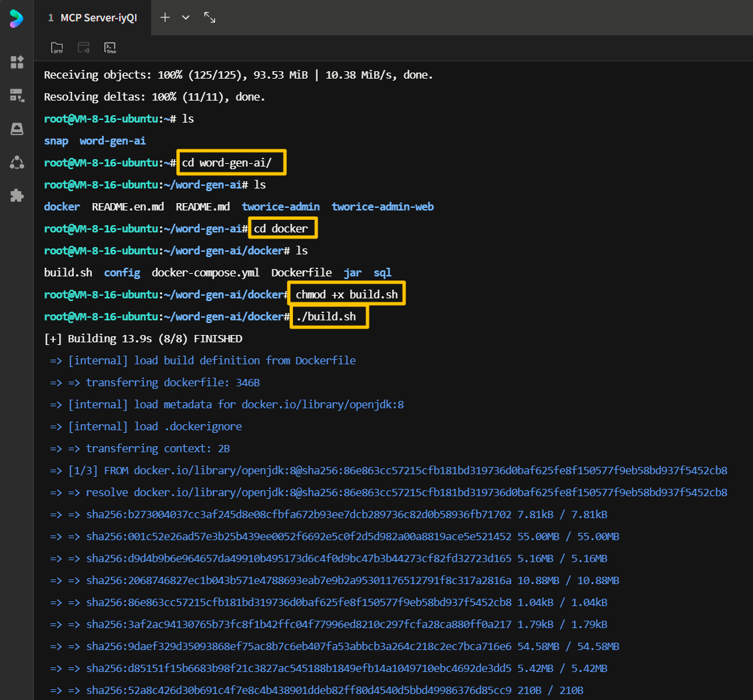This screenshot has height=700, width=753.
Task: Click the 'cd word-gen-ai/' command text
Action: coord(226,163)
